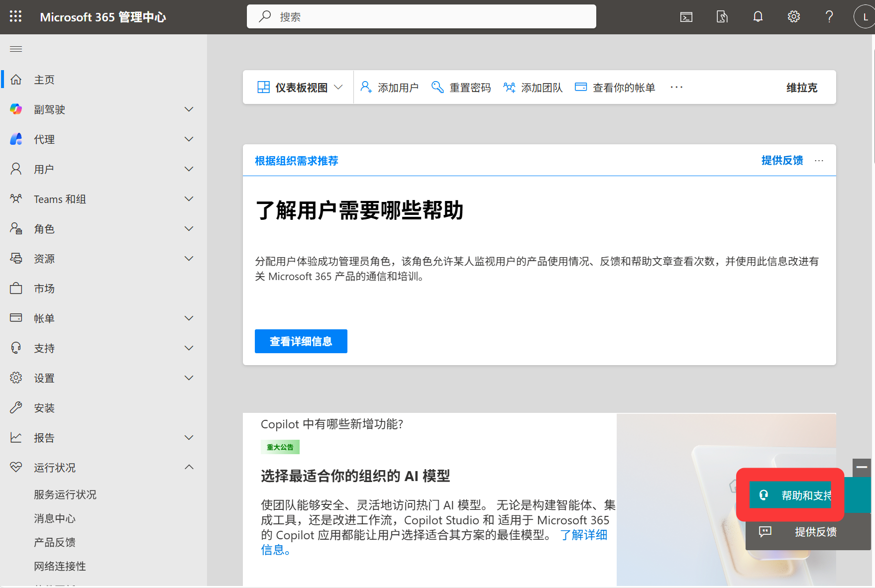Click 重置密码 in the toolbar
Viewport: 875px width, 588px height.
[461, 88]
